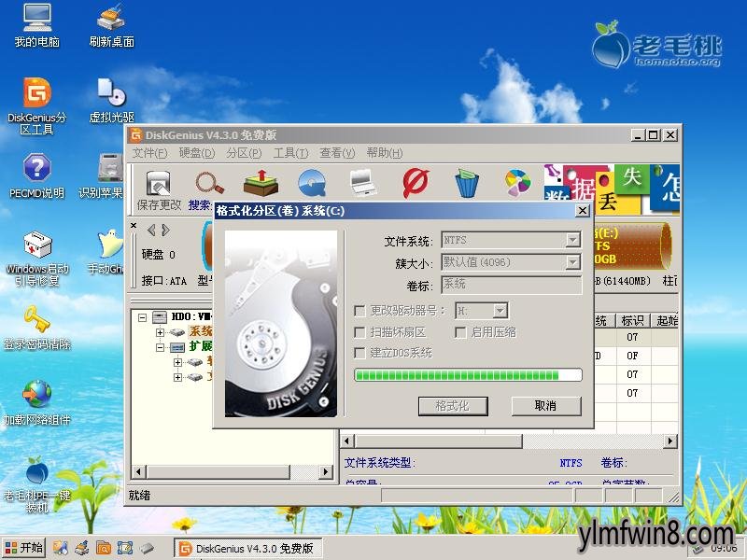Screen dimensions: 747x560
Task: Expand the 系统 partition tree node
Action: (x=160, y=332)
